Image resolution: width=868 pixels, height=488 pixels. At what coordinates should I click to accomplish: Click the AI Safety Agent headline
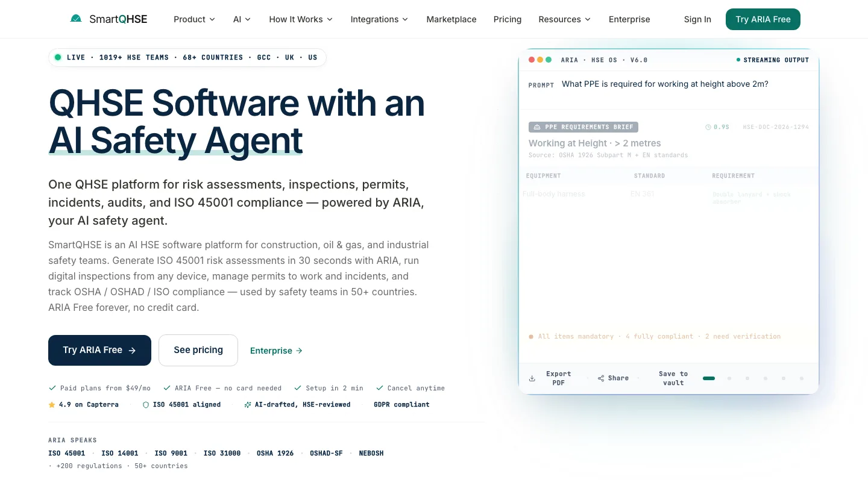pyautogui.click(x=175, y=140)
